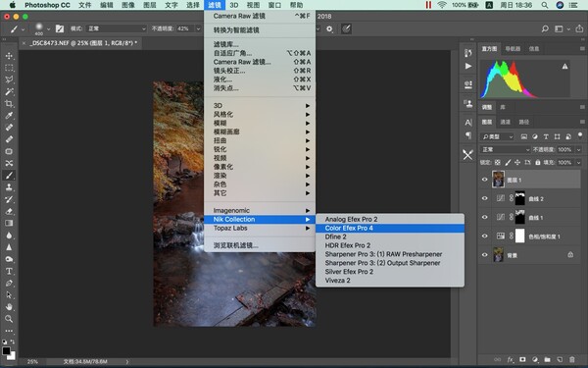The width and height of the screenshot is (588, 368).
Task: Click 曲线 2 layer mask thumbnail
Action: 520,198
